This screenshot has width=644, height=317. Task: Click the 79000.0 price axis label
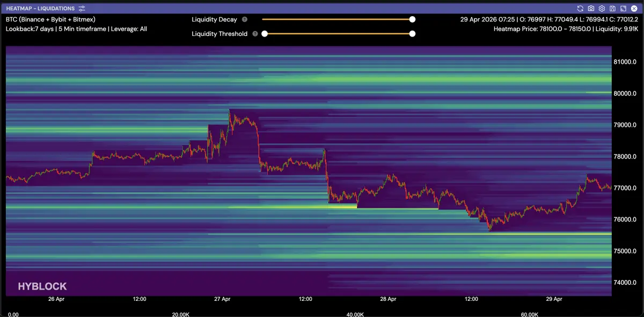point(625,125)
